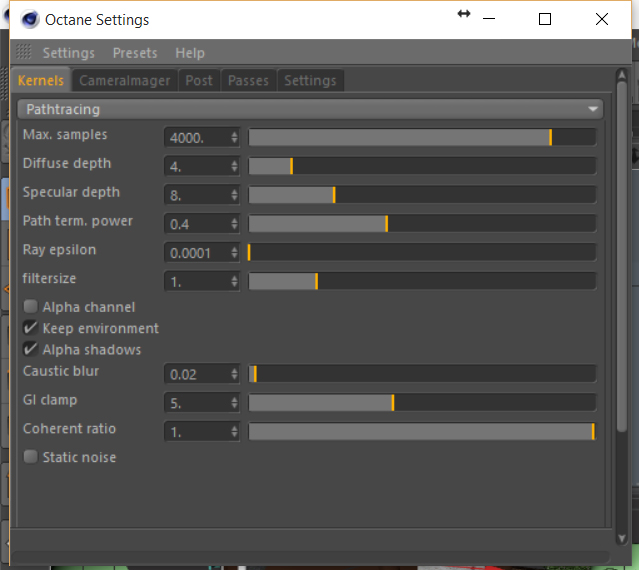Click the Diffuse depth stepper arrows

pyautogui.click(x=234, y=166)
